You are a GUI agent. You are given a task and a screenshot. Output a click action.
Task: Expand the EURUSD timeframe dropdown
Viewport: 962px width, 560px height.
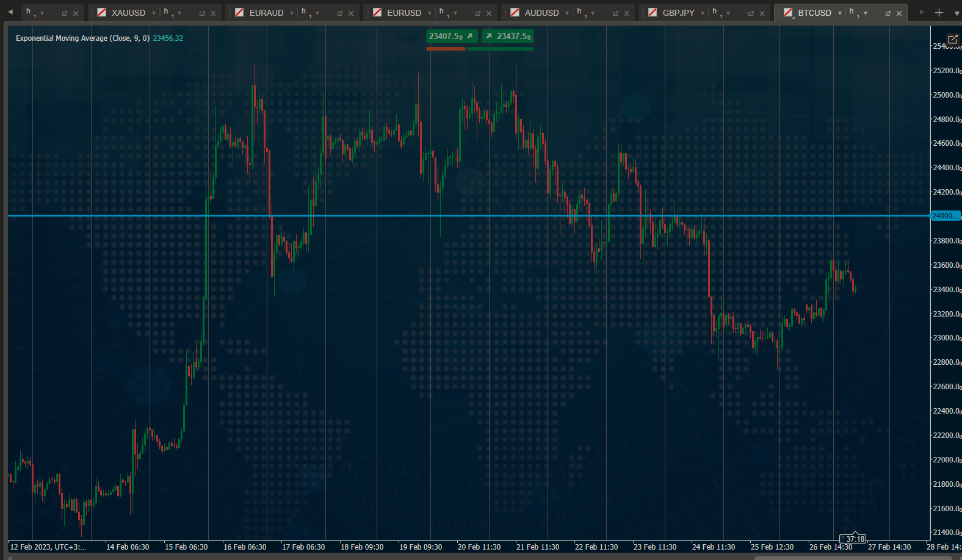pyautogui.click(x=455, y=13)
